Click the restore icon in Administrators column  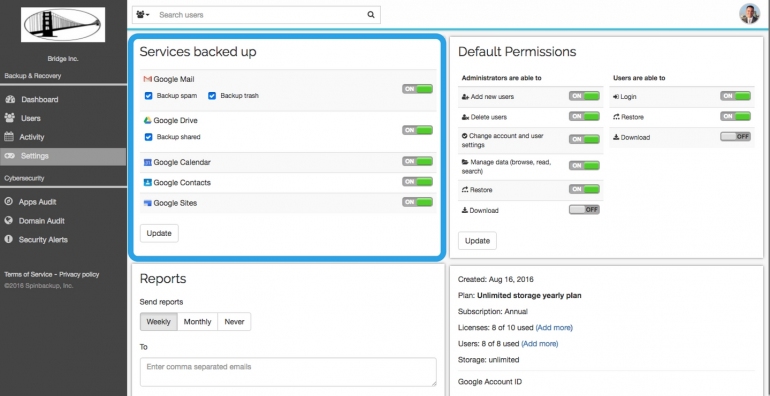coord(465,190)
